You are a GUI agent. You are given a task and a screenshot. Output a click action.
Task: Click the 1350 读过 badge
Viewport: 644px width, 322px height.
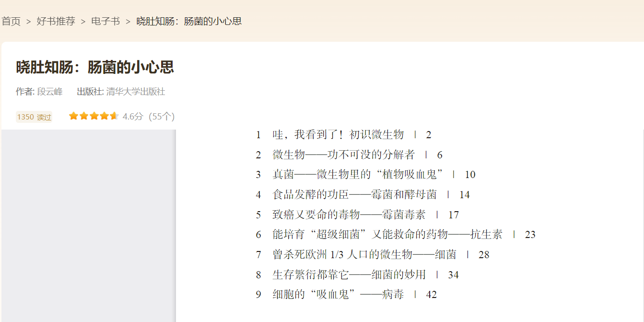(34, 117)
